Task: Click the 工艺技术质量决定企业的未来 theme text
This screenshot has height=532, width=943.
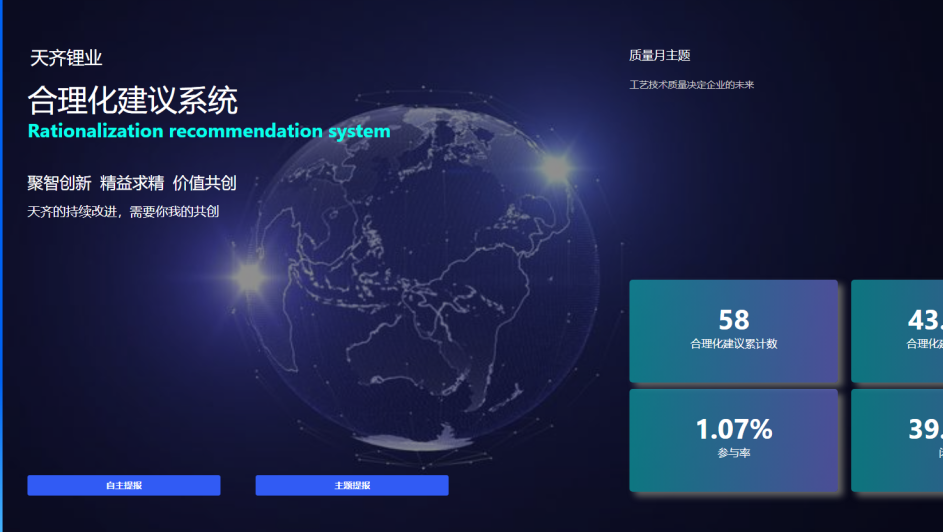Action: pos(691,85)
